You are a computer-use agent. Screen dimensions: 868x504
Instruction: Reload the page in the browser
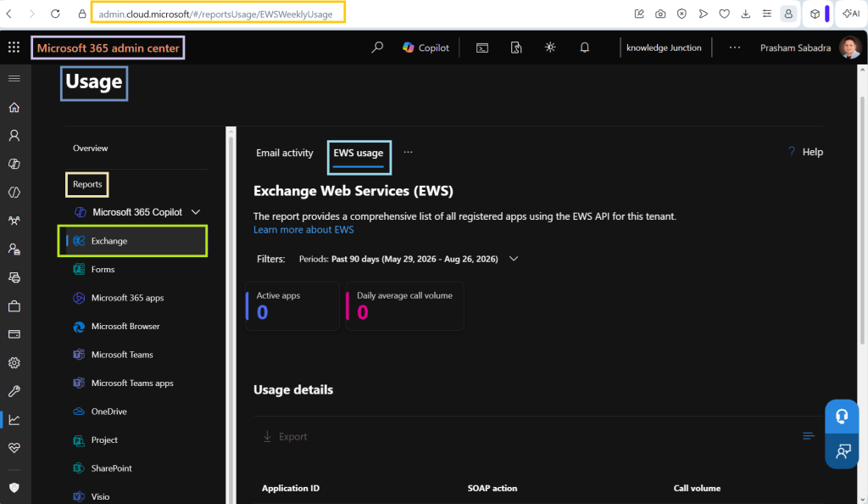point(55,14)
